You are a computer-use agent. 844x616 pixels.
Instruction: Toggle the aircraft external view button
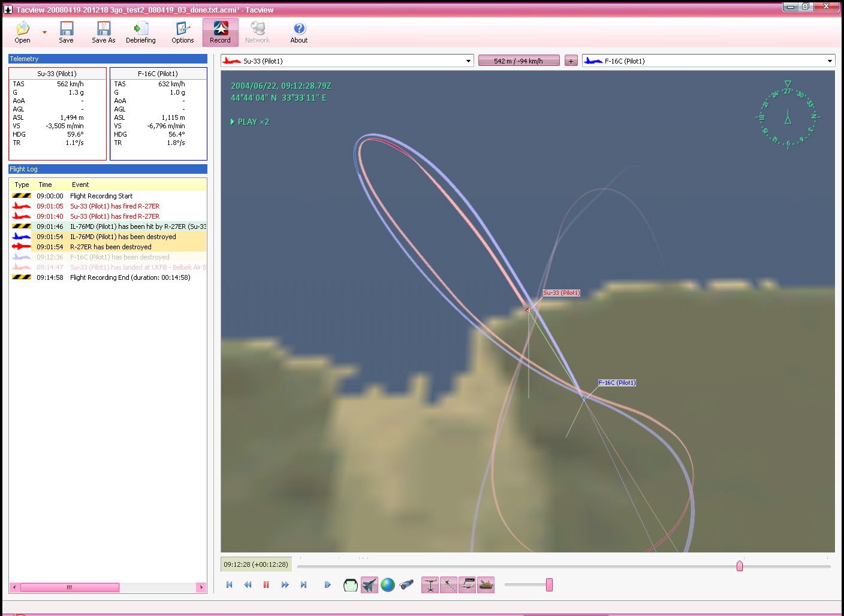click(369, 585)
